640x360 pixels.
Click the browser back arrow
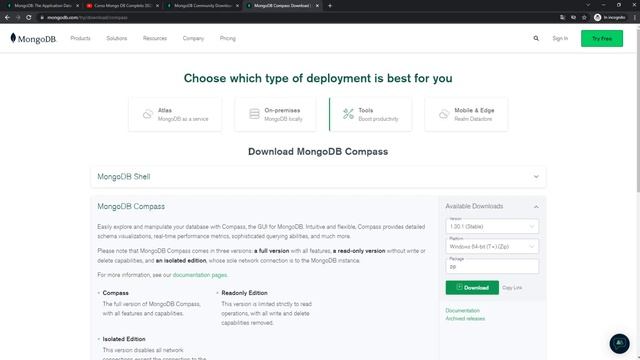(7, 18)
